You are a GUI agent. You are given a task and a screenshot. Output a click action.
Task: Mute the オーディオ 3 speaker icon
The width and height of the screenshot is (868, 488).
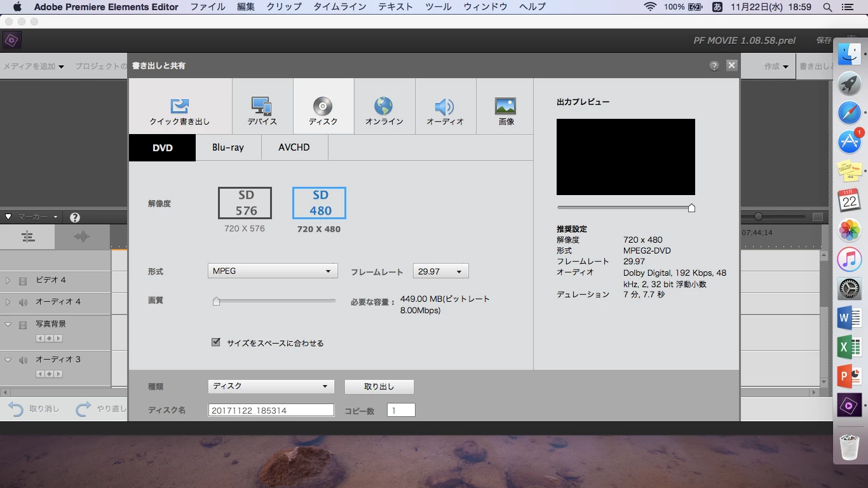click(23, 360)
